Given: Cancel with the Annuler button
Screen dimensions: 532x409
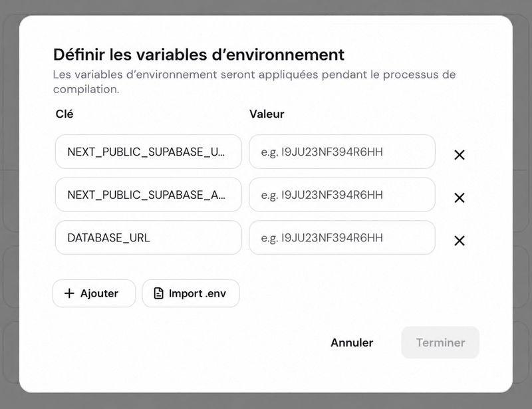Looking at the screenshot, I should tap(352, 342).
